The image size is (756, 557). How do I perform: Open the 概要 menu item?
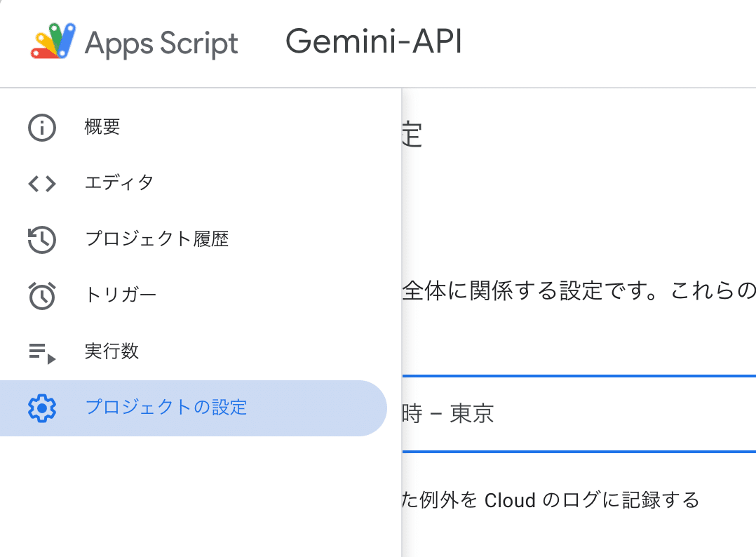point(194,128)
